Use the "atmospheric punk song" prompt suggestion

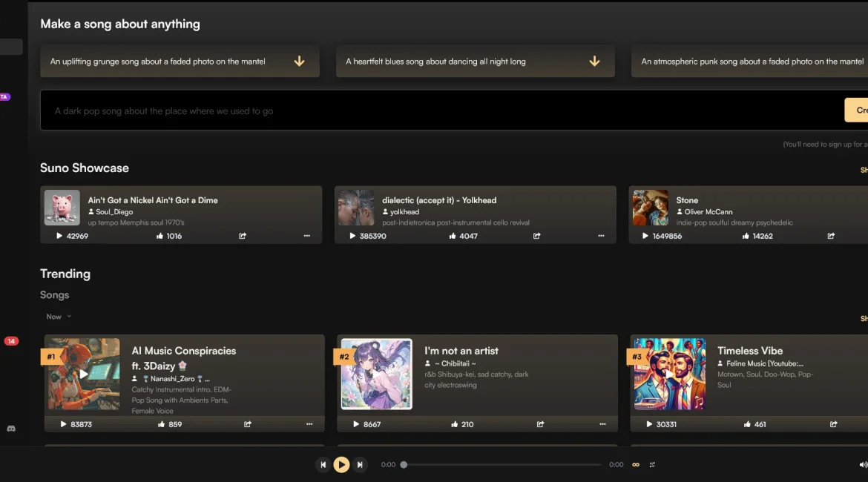[749, 61]
